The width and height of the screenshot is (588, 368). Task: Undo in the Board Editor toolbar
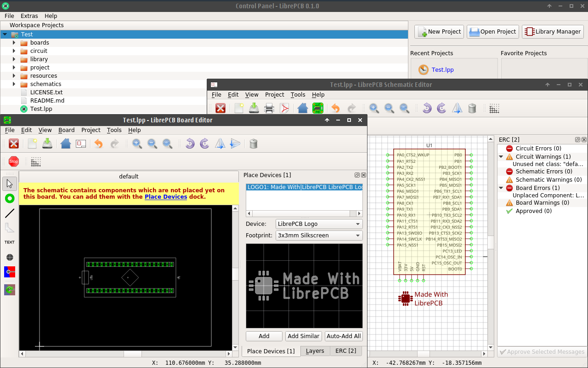click(x=99, y=144)
